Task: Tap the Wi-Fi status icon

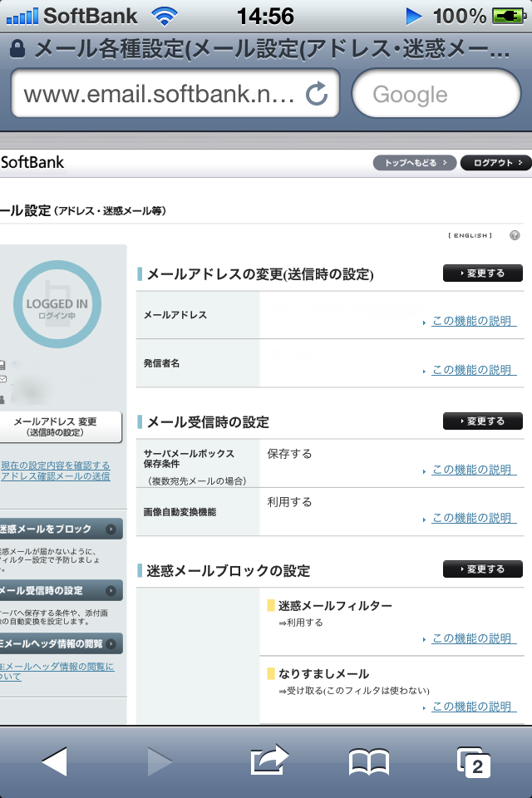Action: [165, 17]
